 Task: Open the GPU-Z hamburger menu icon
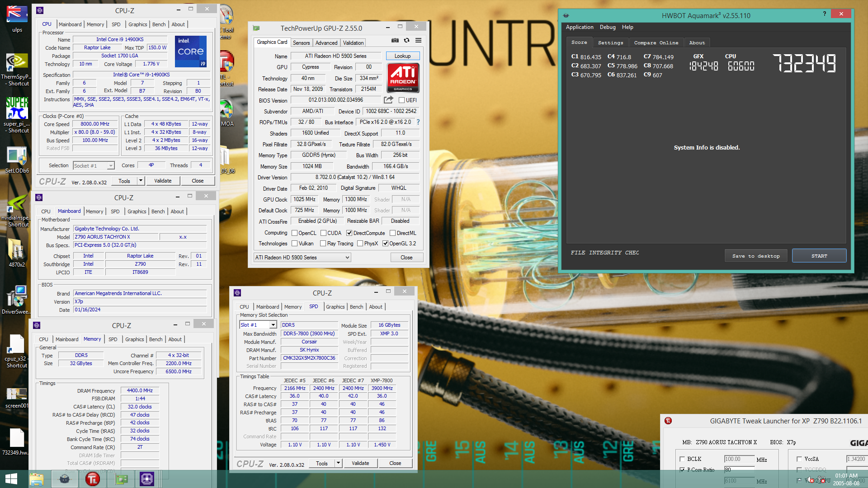pos(419,40)
